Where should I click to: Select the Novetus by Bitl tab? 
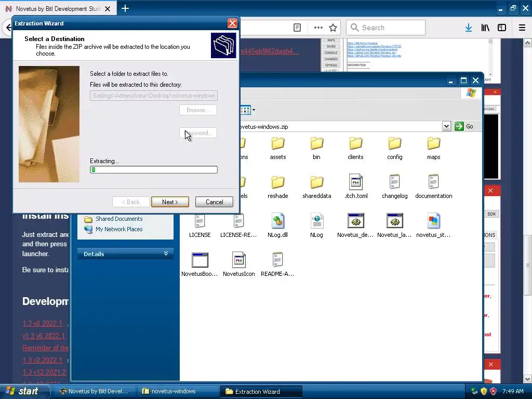[x=58, y=9]
